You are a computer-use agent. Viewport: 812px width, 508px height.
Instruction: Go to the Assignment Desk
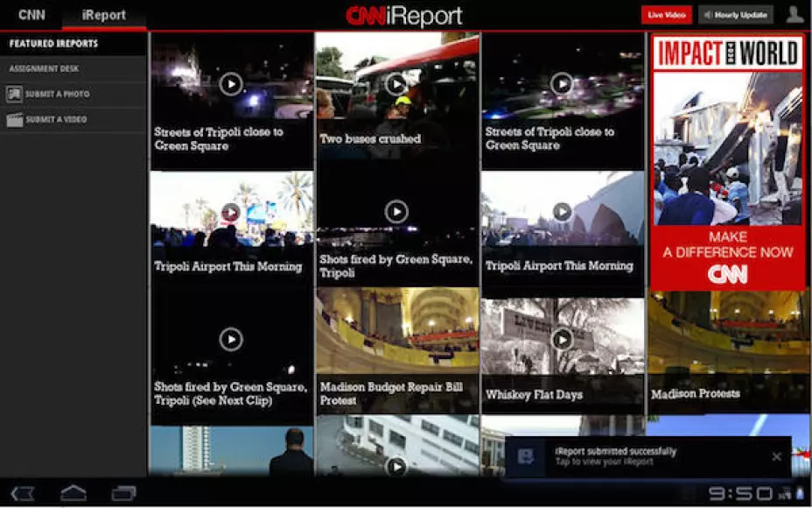click(44, 68)
